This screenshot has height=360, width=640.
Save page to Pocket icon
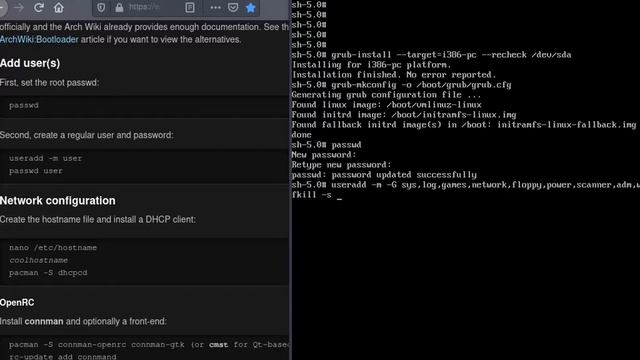[x=233, y=7]
